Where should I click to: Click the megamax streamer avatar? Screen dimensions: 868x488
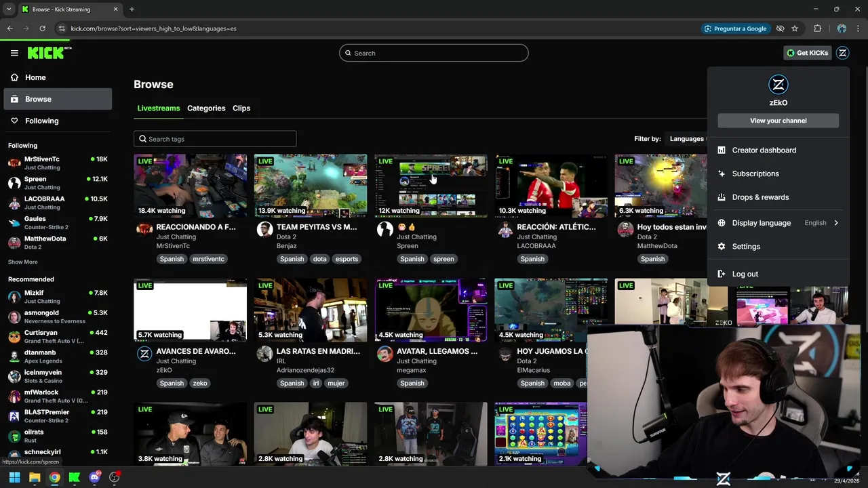385,354
